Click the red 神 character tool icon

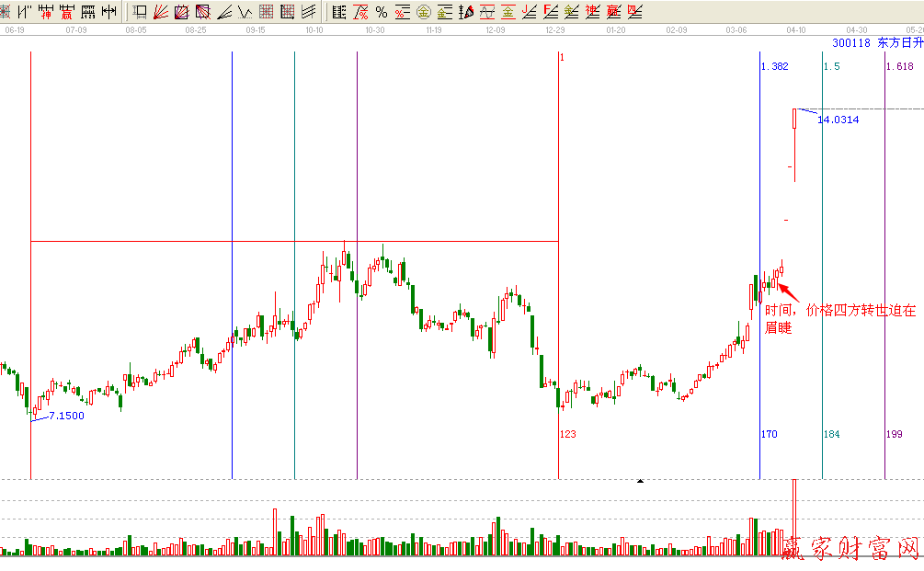(x=44, y=12)
